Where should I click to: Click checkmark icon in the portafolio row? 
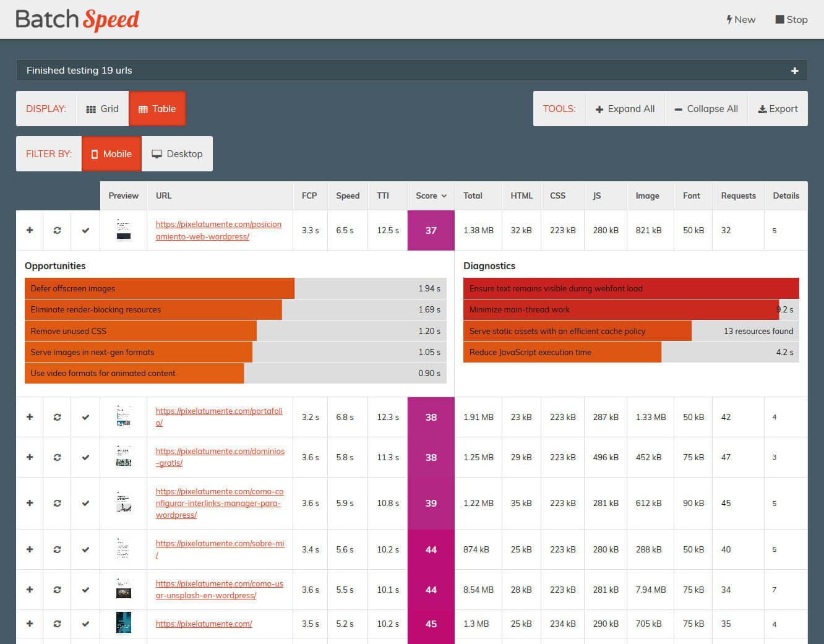85,417
